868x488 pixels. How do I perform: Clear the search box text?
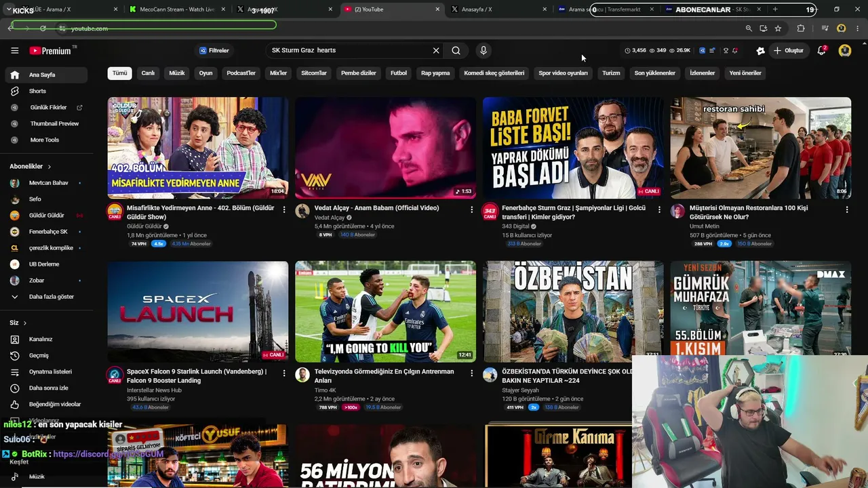click(x=436, y=50)
